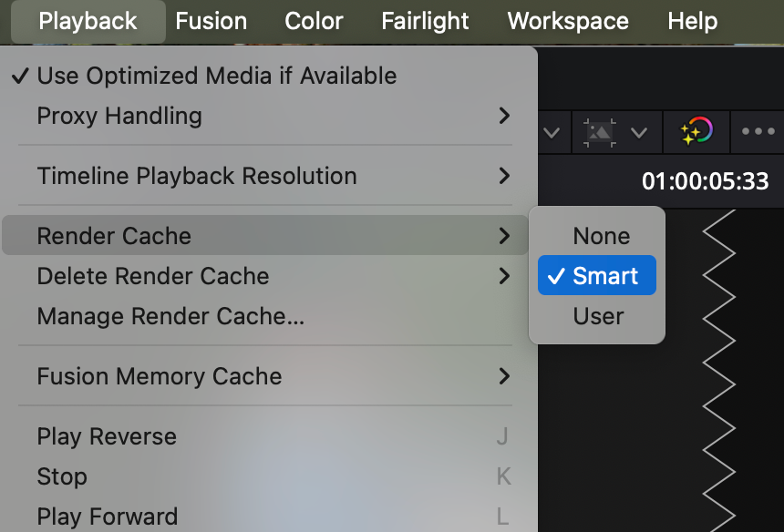
Task: Select the checked Smart render cache option
Action: coord(597,276)
